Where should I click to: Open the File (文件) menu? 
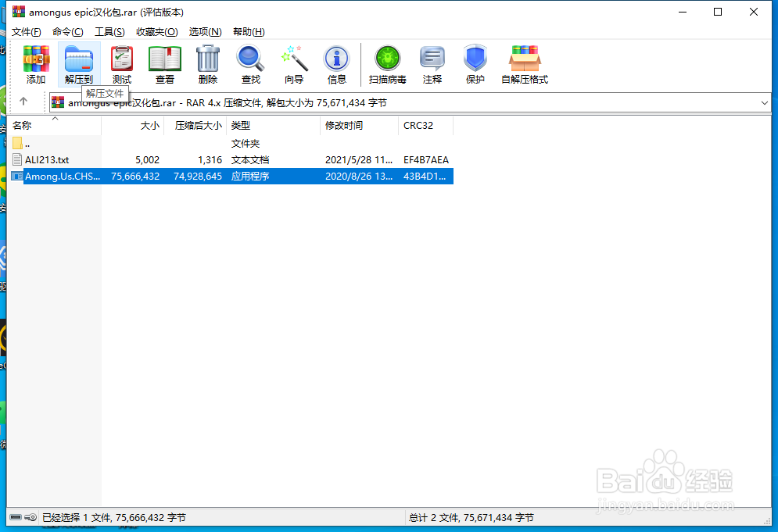click(27, 32)
